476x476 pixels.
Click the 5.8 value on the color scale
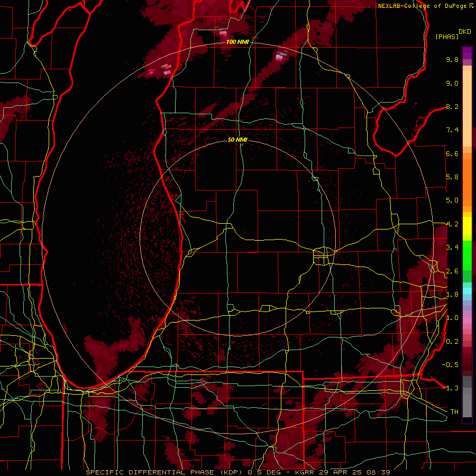(452, 177)
